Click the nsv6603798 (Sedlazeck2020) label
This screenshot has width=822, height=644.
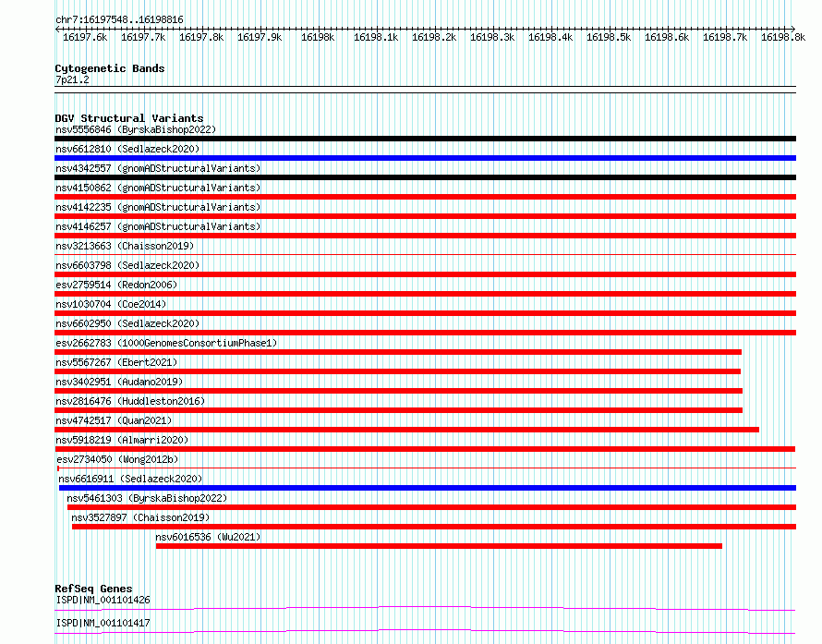point(127,265)
